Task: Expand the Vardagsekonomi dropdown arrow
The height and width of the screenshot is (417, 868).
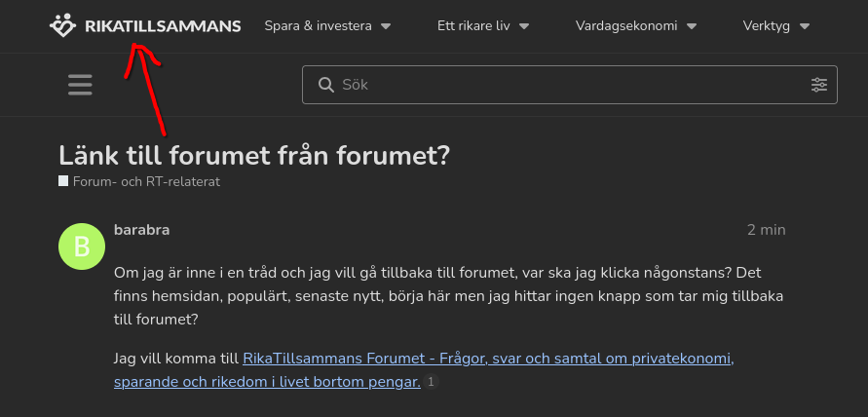Action: click(x=692, y=26)
